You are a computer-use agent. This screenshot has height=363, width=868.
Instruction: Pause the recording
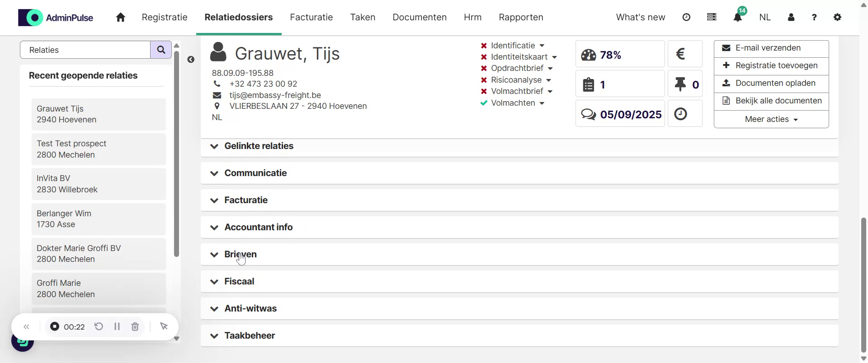(x=117, y=326)
